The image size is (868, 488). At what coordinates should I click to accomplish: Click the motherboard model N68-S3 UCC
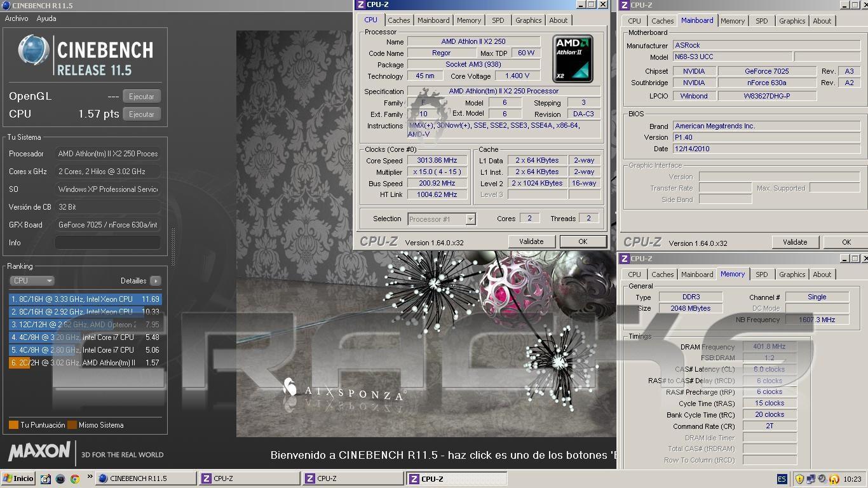click(732, 57)
